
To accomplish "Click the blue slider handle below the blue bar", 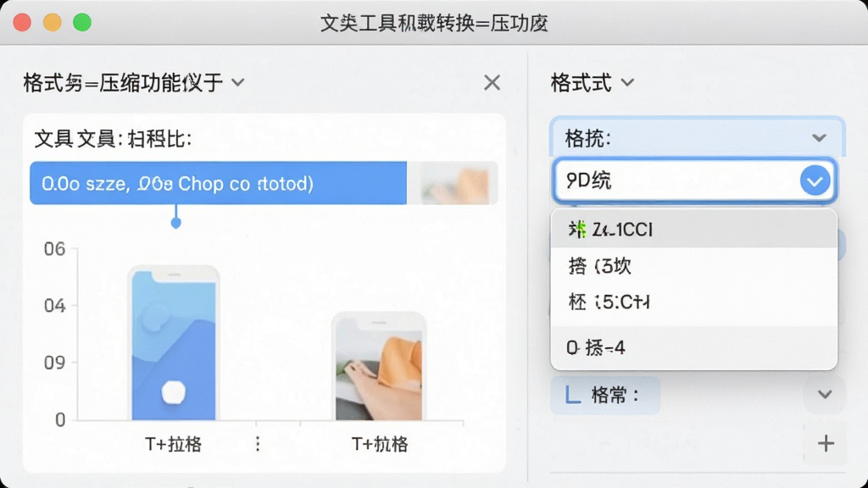I will (x=176, y=223).
